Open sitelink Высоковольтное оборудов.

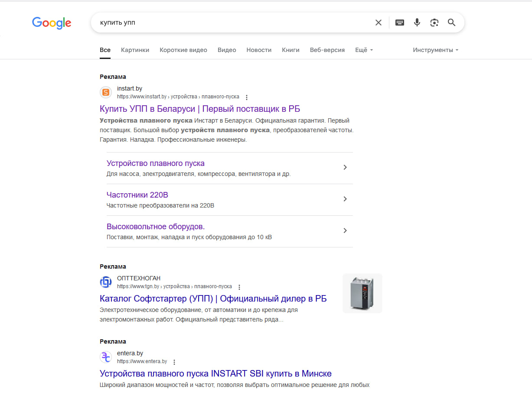tap(156, 227)
